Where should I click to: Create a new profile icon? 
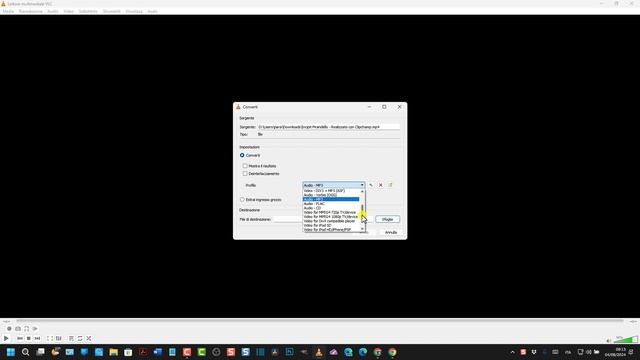(390, 185)
